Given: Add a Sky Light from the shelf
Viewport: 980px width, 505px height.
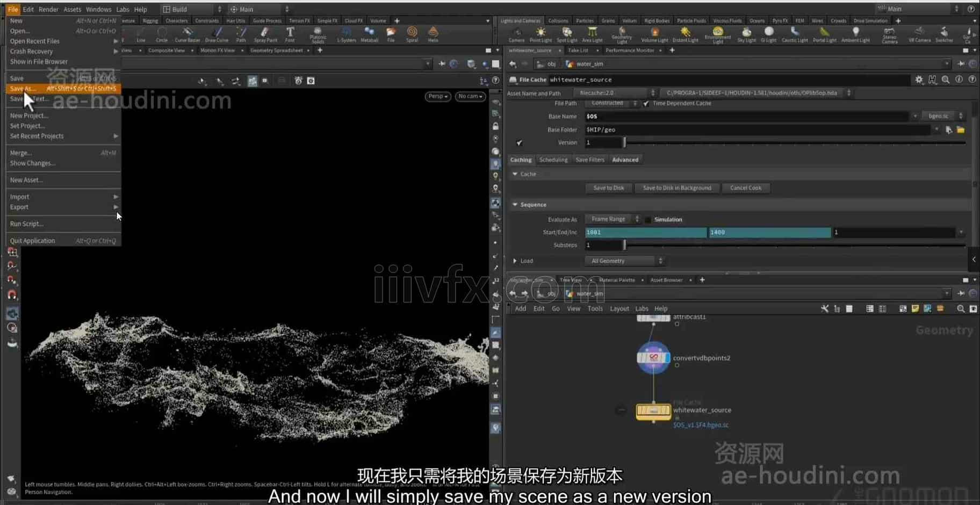Looking at the screenshot, I should 746,34.
